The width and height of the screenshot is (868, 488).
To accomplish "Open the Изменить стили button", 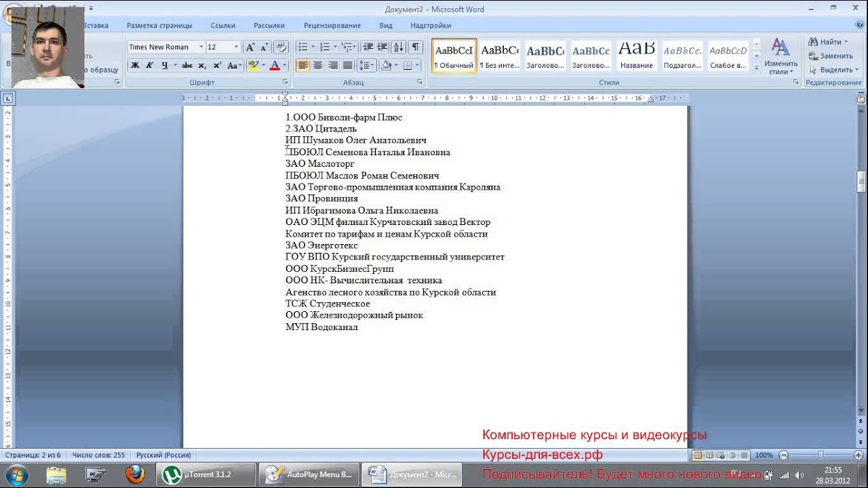I will coord(781,57).
